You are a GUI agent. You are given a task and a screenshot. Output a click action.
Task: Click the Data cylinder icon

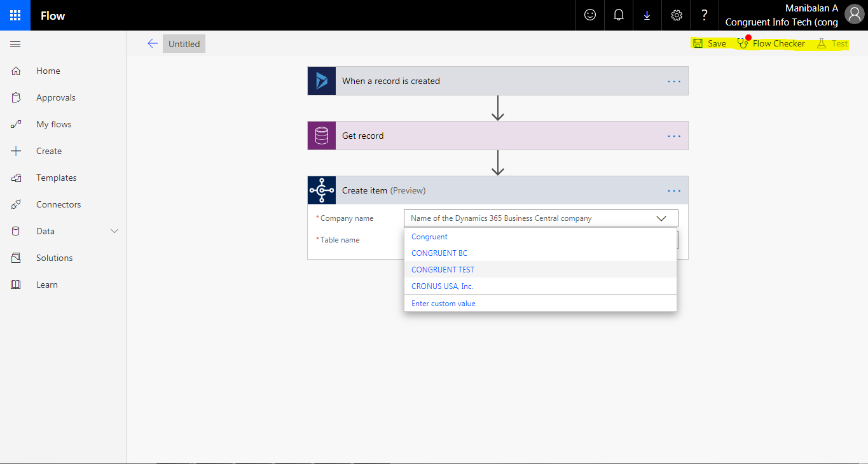pyautogui.click(x=16, y=231)
